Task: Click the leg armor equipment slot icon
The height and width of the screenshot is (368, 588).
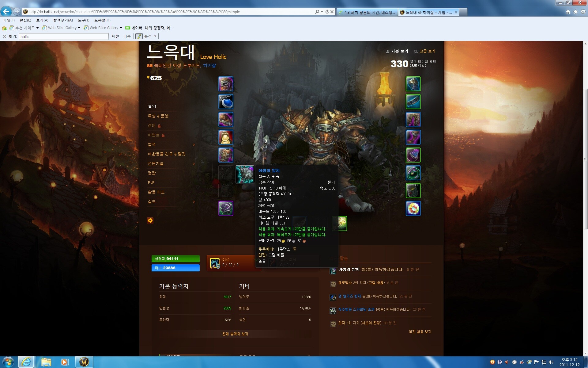Action: tap(413, 120)
